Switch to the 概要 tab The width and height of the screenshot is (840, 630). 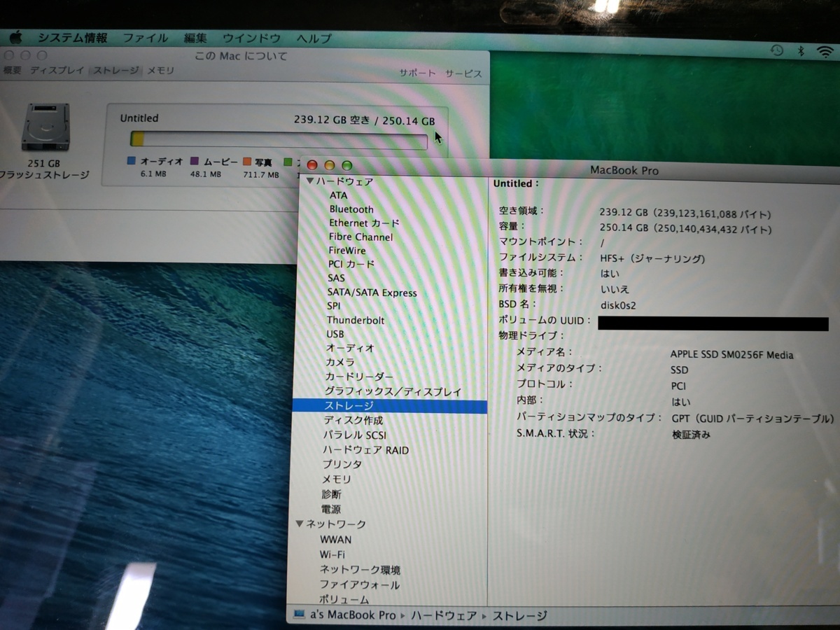pyautogui.click(x=12, y=70)
